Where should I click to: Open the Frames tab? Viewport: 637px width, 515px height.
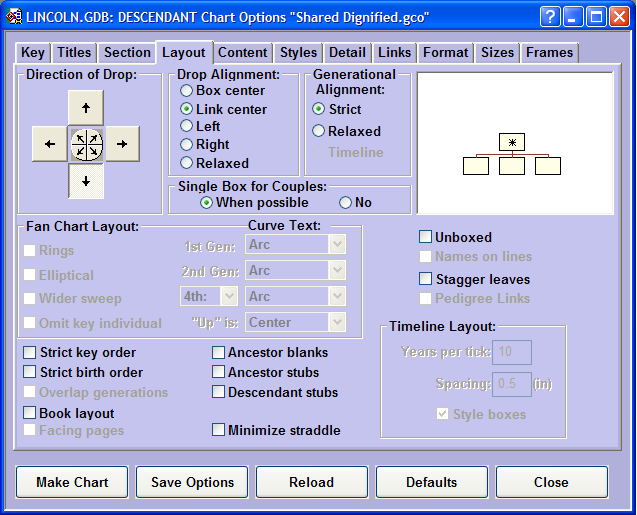549,53
